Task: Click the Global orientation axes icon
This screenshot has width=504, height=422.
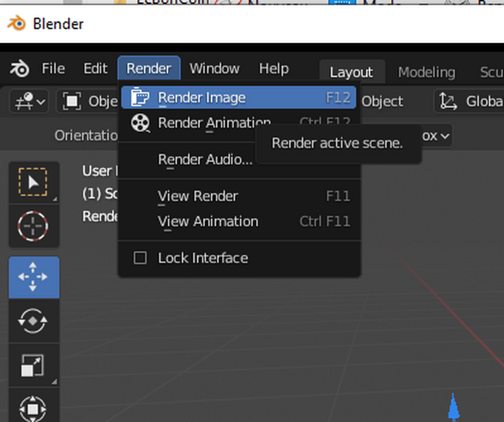Action: (x=448, y=101)
